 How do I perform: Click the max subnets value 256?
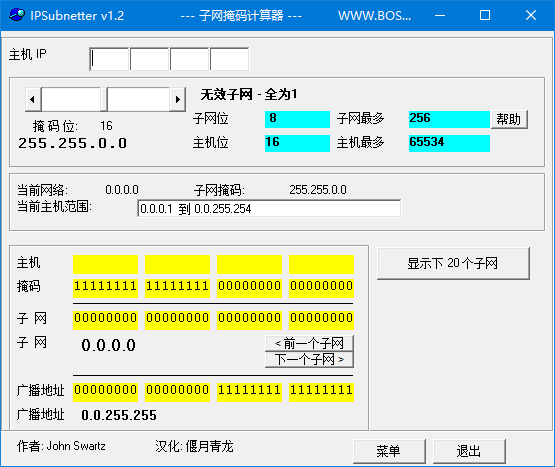click(x=449, y=119)
